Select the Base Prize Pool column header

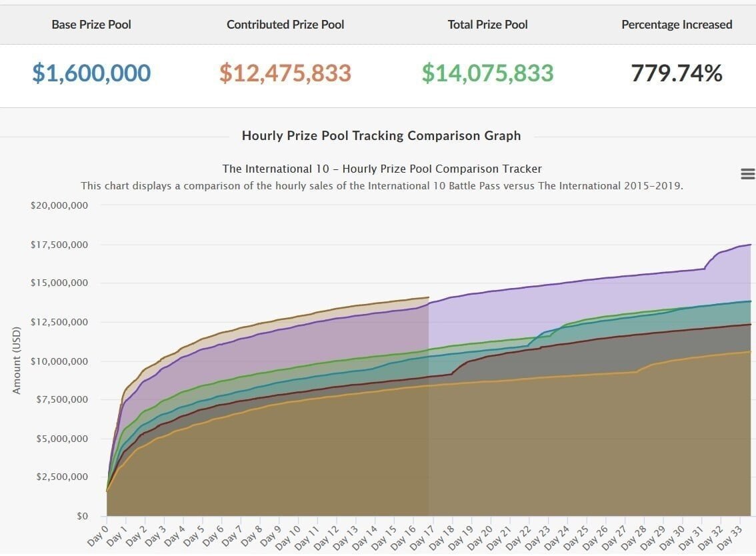(x=91, y=25)
